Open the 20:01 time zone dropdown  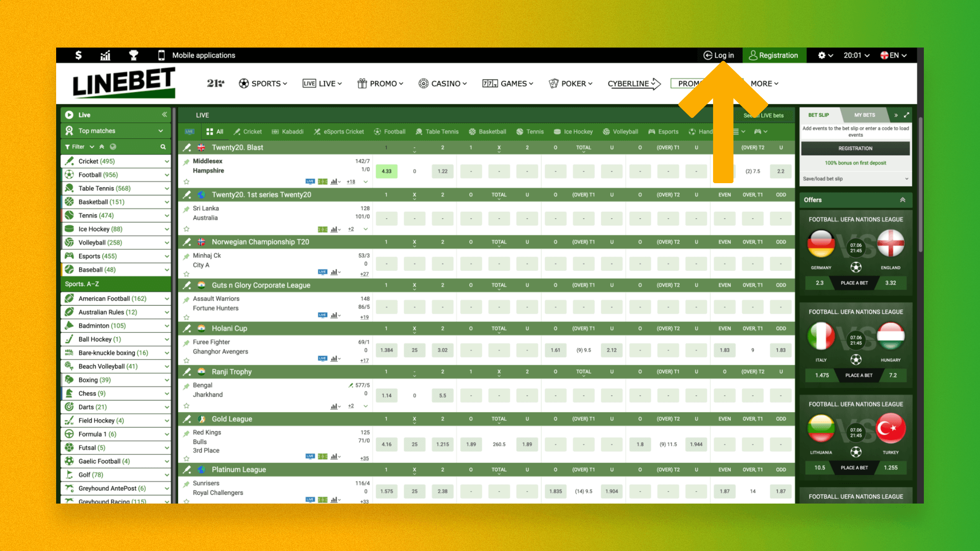pyautogui.click(x=856, y=55)
